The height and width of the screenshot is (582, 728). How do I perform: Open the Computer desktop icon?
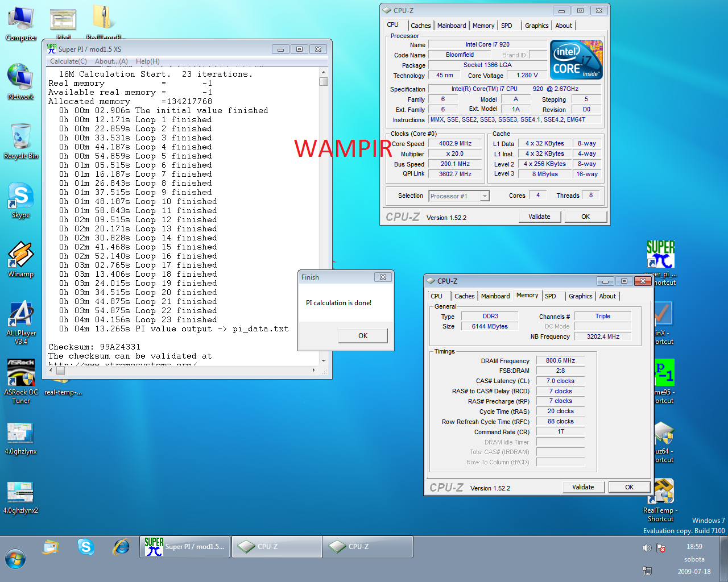tap(21, 23)
